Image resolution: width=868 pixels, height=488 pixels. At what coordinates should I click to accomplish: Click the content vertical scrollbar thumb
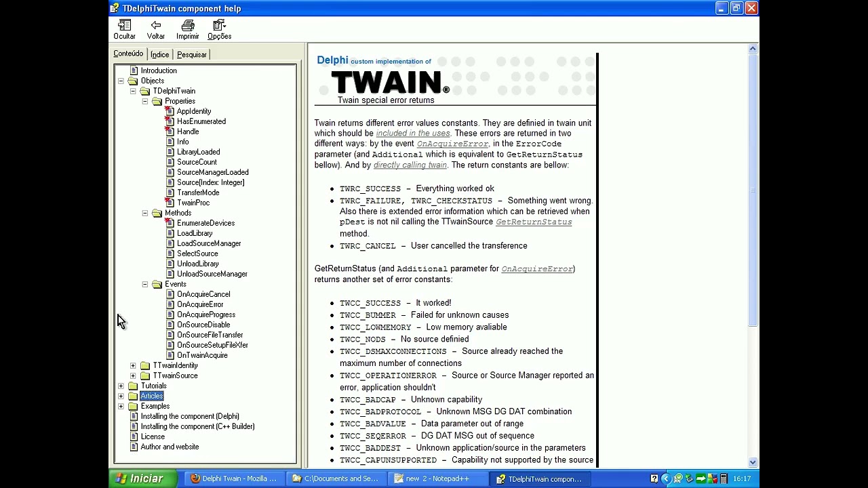[753, 190]
